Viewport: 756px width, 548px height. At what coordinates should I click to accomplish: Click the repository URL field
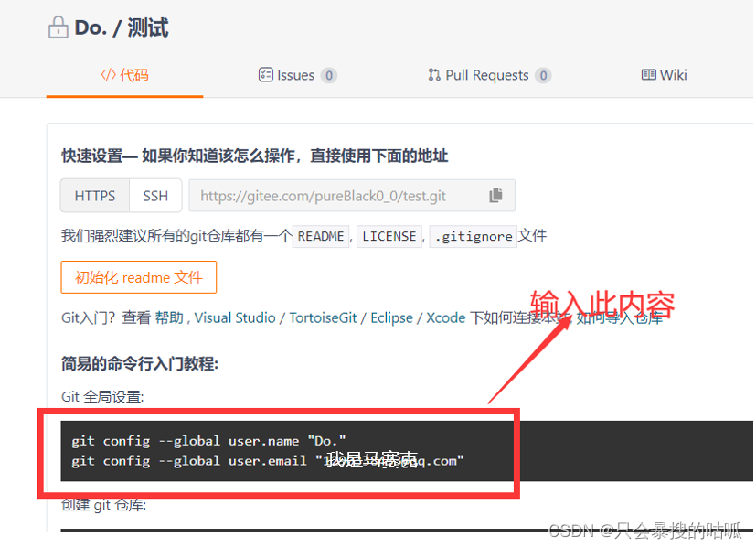[x=352, y=196]
